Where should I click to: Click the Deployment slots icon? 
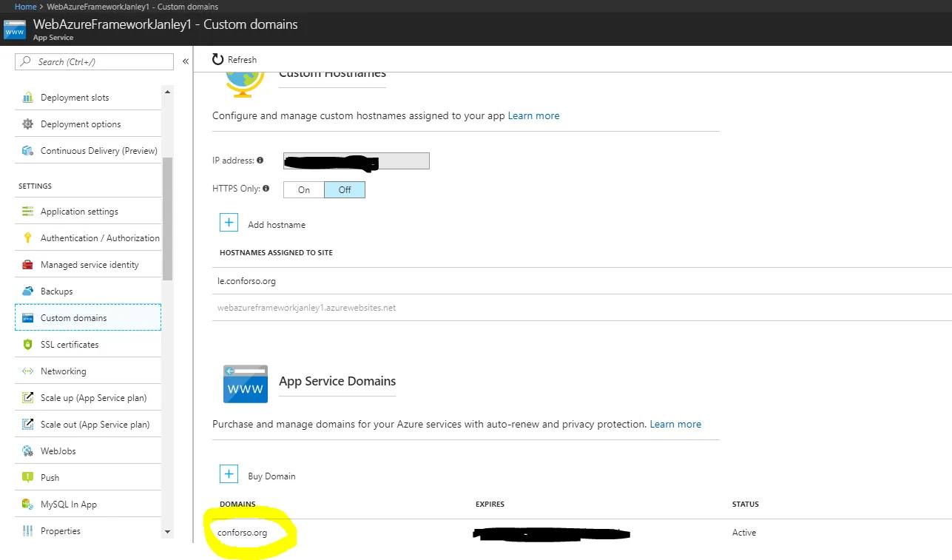pos(27,98)
